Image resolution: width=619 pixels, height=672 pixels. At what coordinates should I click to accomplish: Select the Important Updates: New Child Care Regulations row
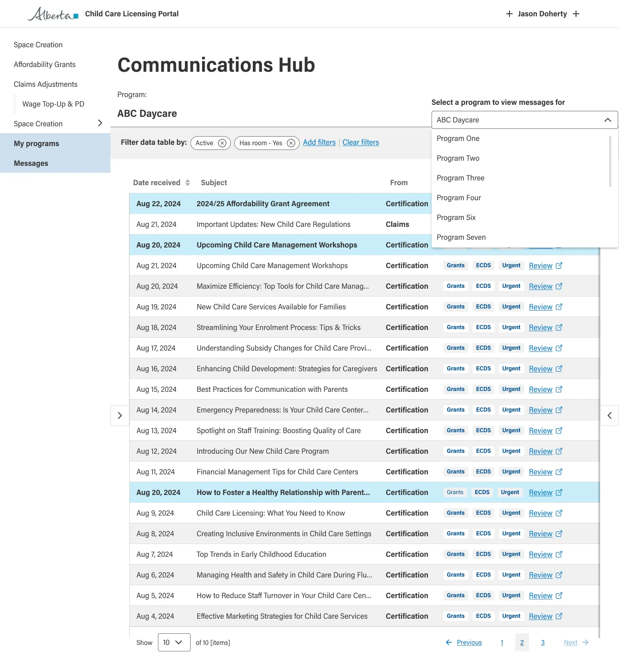click(x=280, y=224)
